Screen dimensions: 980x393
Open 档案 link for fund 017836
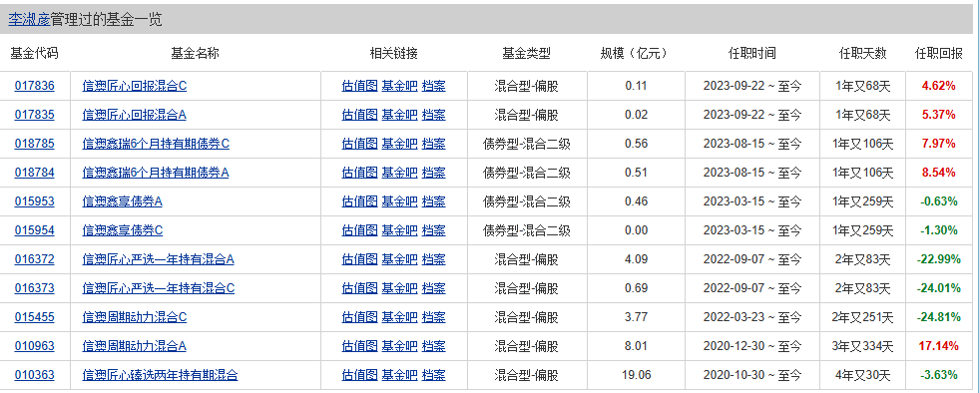tap(434, 86)
